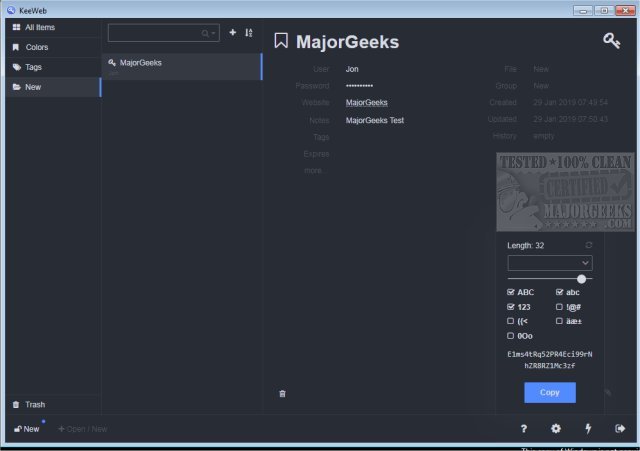Click Open / New in the footer

click(x=83, y=429)
